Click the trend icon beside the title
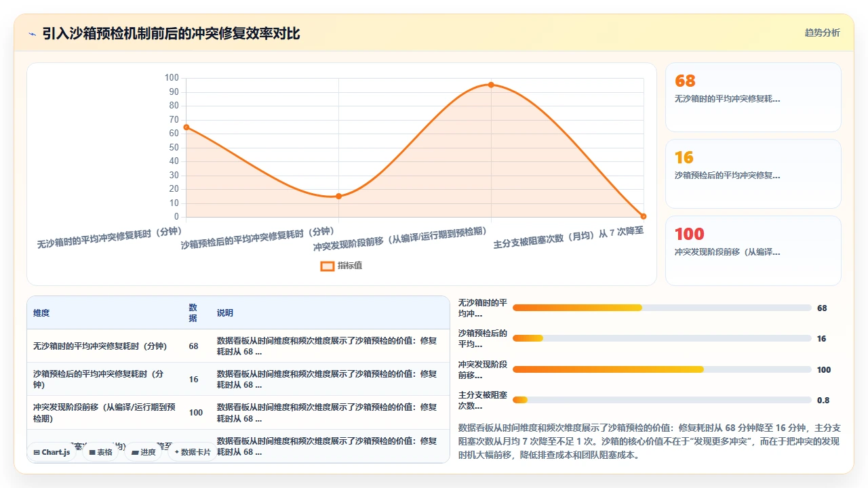The height and width of the screenshot is (488, 868). tap(32, 33)
